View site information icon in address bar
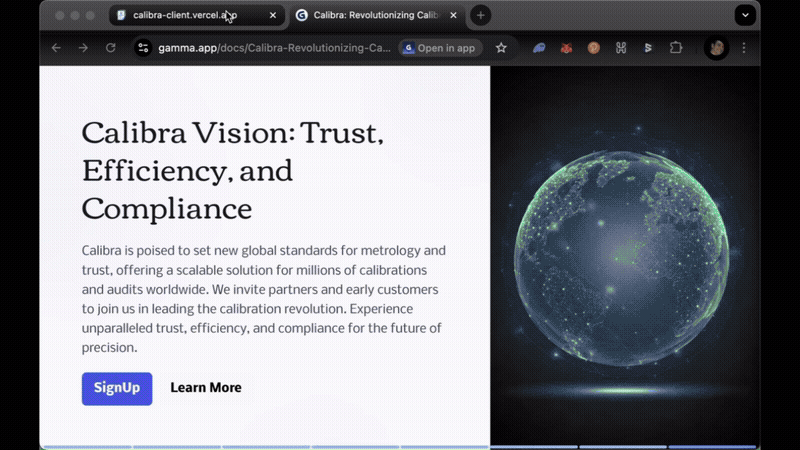The image size is (800, 450). (143, 48)
